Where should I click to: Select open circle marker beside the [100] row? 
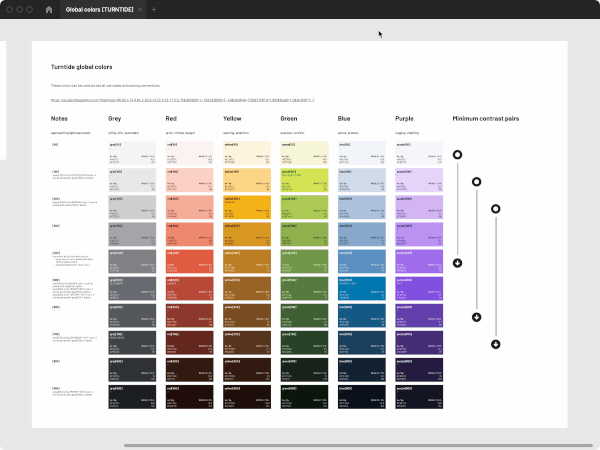click(x=476, y=182)
